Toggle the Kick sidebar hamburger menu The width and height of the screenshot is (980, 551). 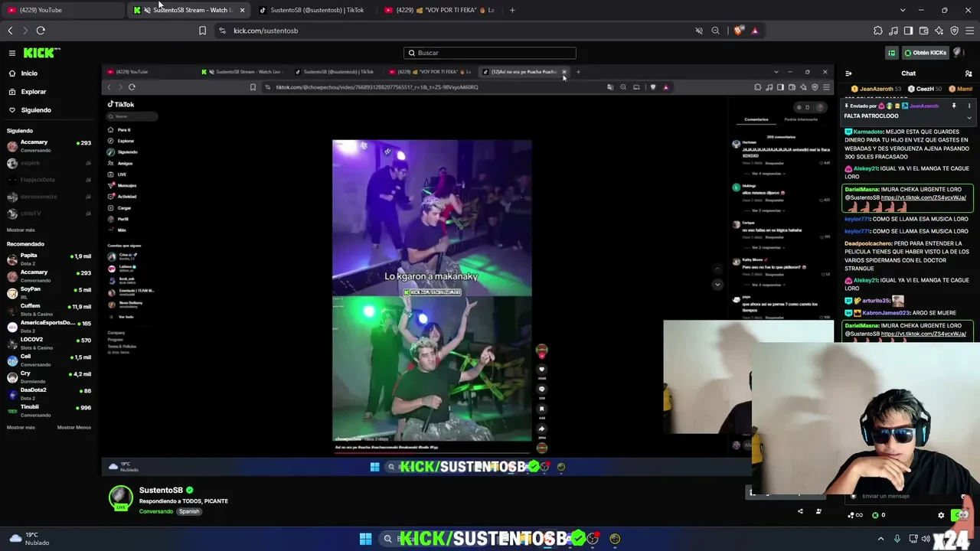pyautogui.click(x=12, y=53)
